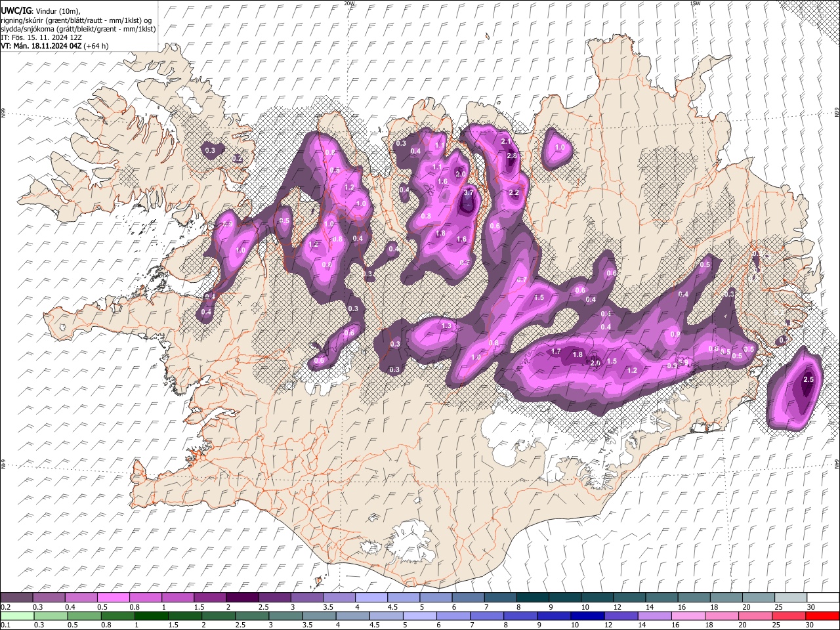Pick the white top-row swatch above 30

823,598
